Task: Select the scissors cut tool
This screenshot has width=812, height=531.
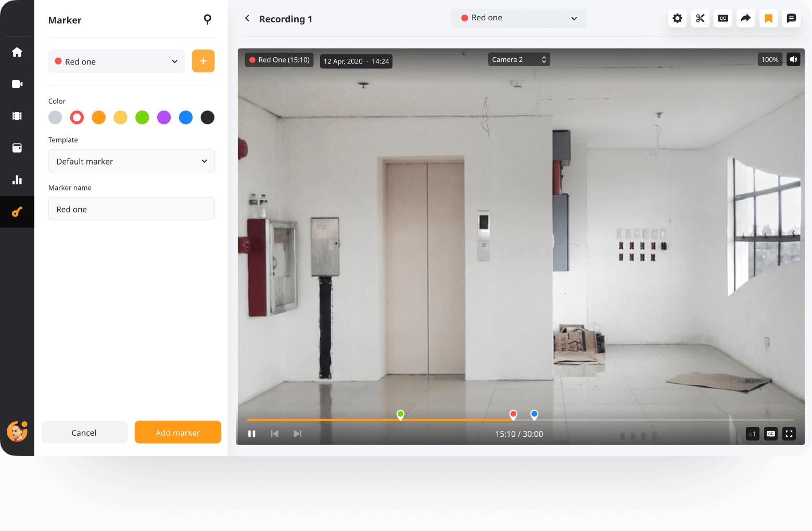Action: 700,18
